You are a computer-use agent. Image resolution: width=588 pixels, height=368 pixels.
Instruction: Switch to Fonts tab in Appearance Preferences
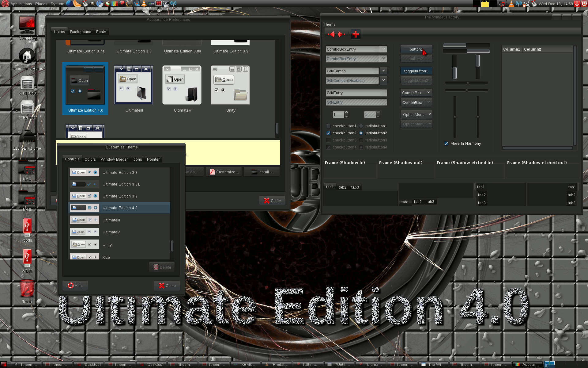click(101, 32)
